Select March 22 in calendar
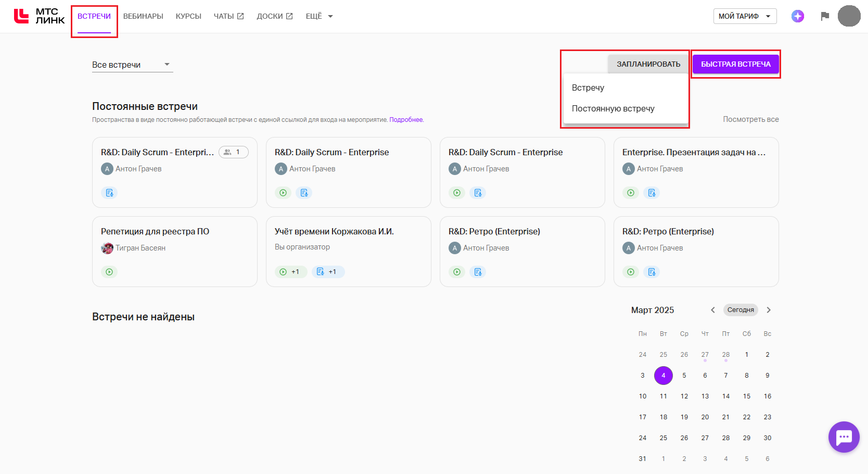This screenshot has width=868, height=474. tap(747, 417)
